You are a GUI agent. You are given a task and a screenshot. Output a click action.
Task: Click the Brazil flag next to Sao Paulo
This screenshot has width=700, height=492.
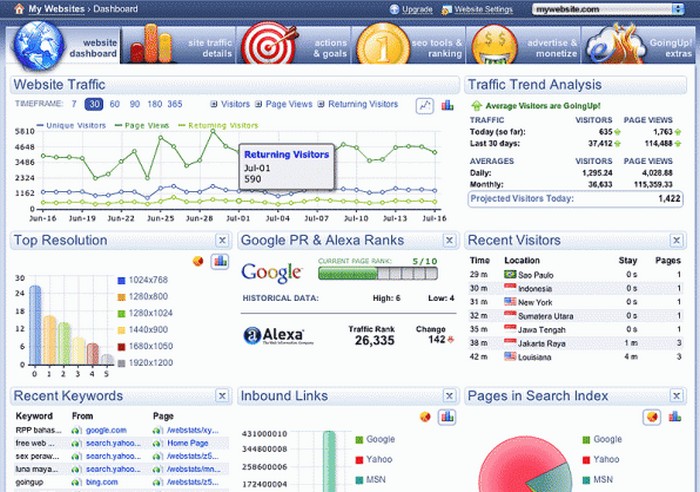tap(510, 274)
